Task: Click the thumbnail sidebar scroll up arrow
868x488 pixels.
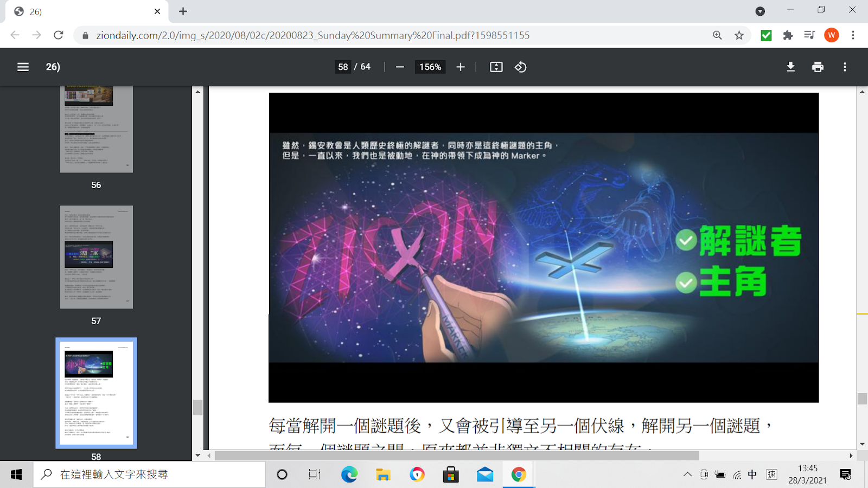Action: pyautogui.click(x=197, y=92)
